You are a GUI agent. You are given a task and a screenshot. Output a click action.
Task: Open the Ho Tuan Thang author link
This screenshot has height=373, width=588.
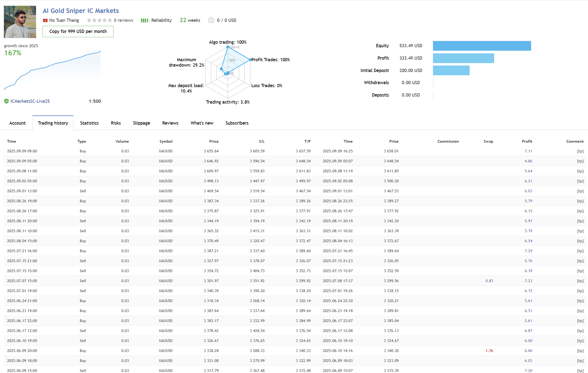pyautogui.click(x=64, y=20)
